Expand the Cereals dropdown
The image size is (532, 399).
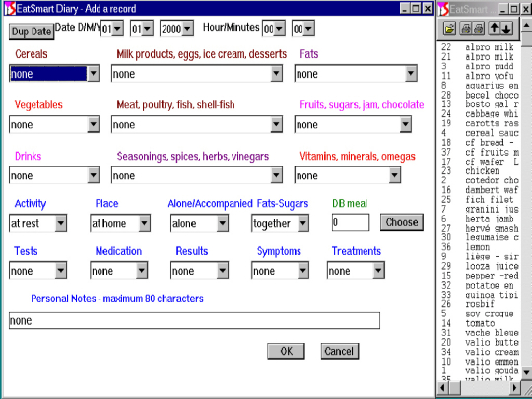click(x=93, y=73)
